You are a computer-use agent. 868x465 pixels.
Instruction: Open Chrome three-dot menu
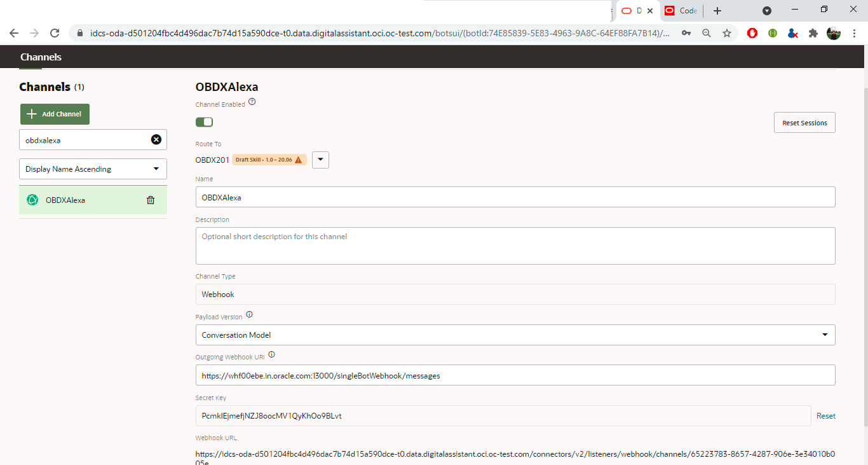(x=855, y=33)
